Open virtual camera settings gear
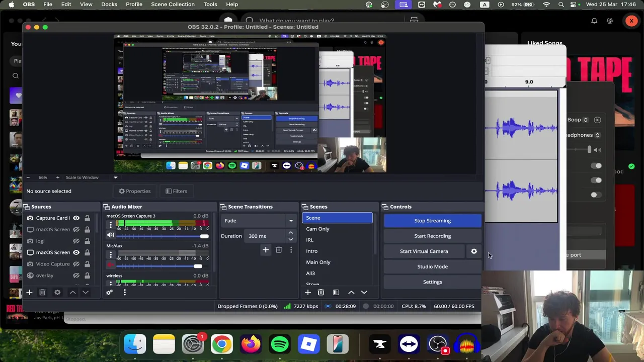Viewport: 644px width, 362px height. click(x=474, y=251)
